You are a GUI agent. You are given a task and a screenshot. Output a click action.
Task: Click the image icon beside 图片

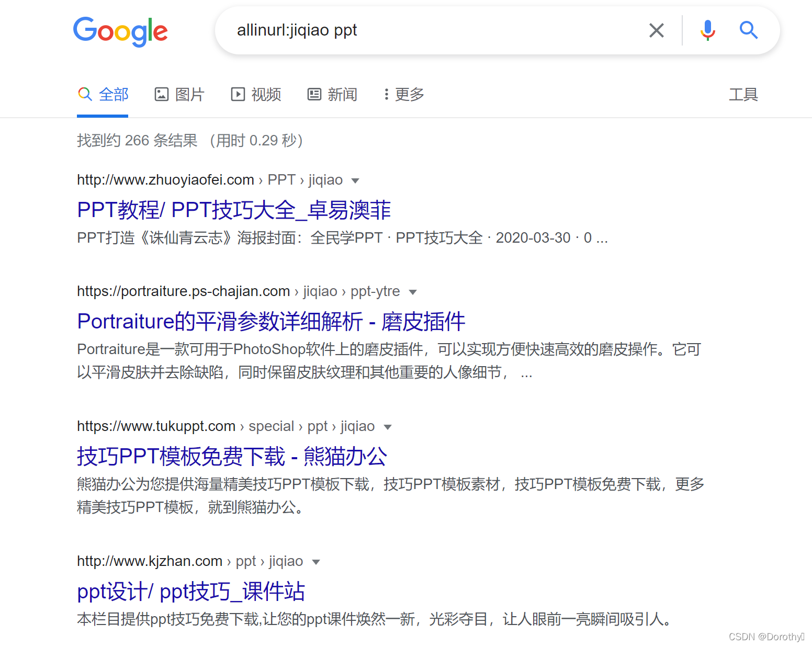(x=162, y=94)
